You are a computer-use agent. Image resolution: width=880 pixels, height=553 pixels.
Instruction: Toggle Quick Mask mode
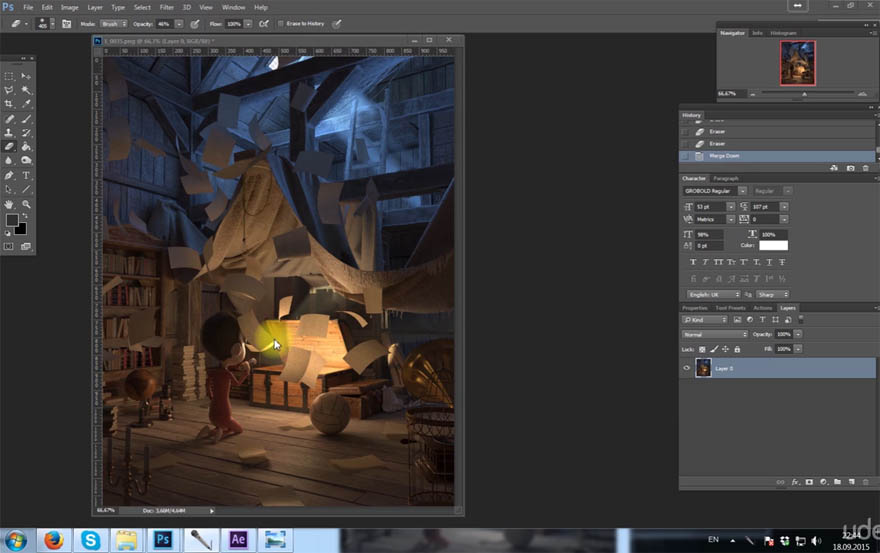click(x=9, y=246)
